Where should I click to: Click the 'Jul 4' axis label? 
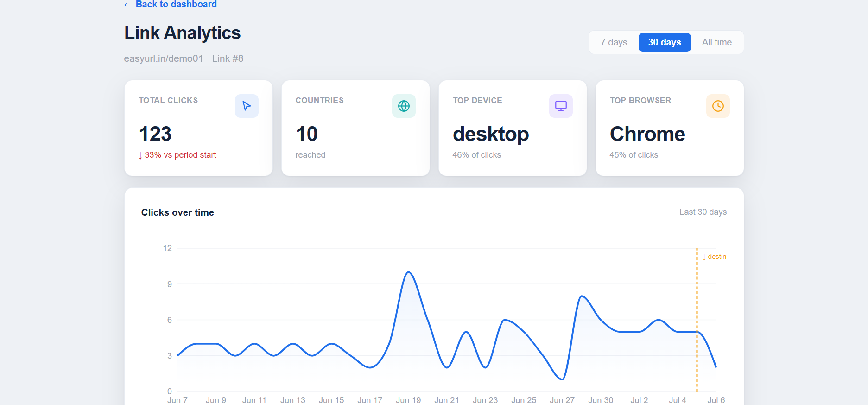(x=678, y=400)
